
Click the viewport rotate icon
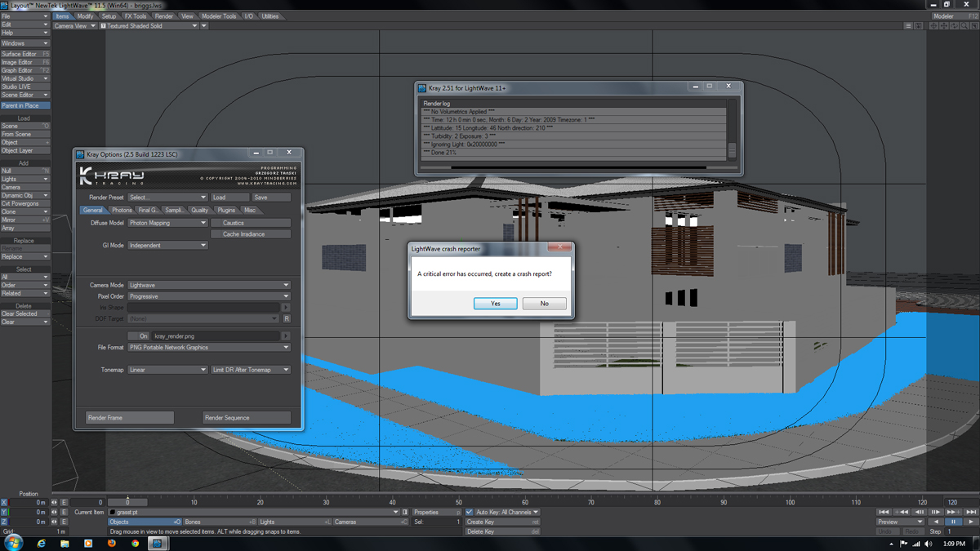[x=954, y=26]
